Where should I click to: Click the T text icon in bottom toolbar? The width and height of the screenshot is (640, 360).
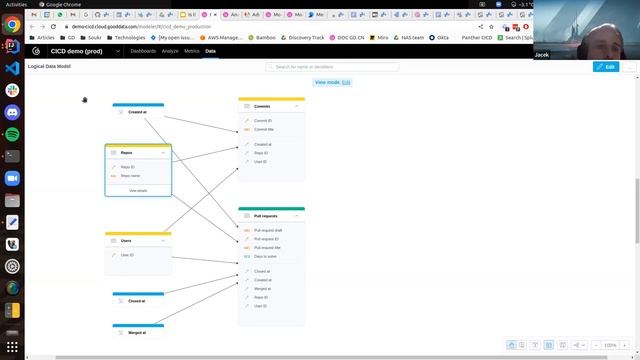(535, 345)
